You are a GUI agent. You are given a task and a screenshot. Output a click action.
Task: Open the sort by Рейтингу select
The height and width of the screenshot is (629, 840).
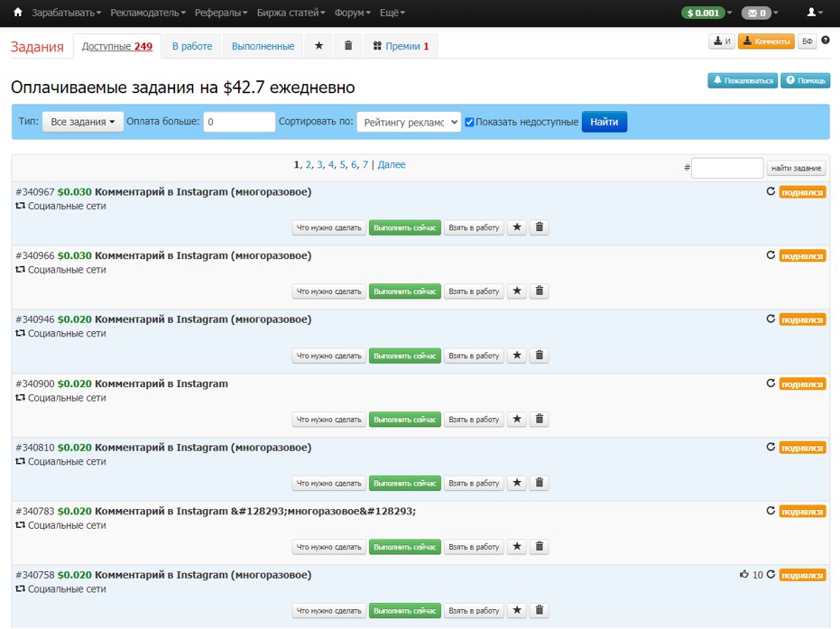(x=409, y=122)
